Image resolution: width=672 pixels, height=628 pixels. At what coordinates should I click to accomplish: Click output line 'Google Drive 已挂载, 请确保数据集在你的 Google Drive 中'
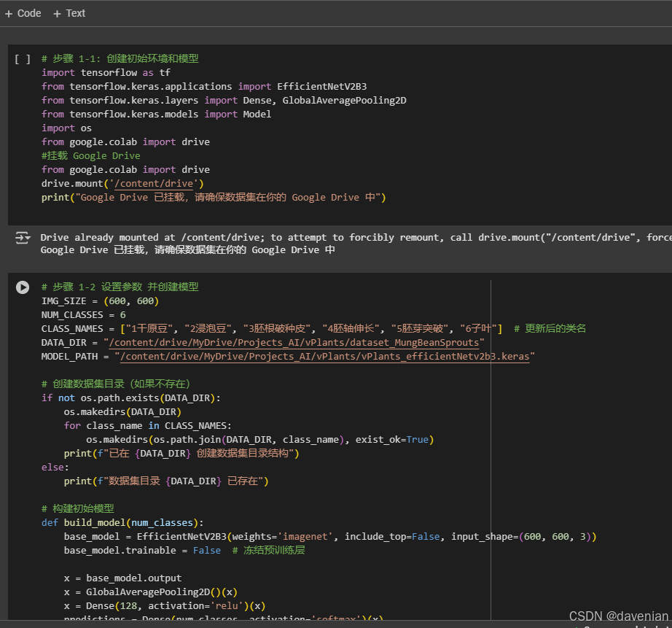pyautogui.click(x=187, y=249)
